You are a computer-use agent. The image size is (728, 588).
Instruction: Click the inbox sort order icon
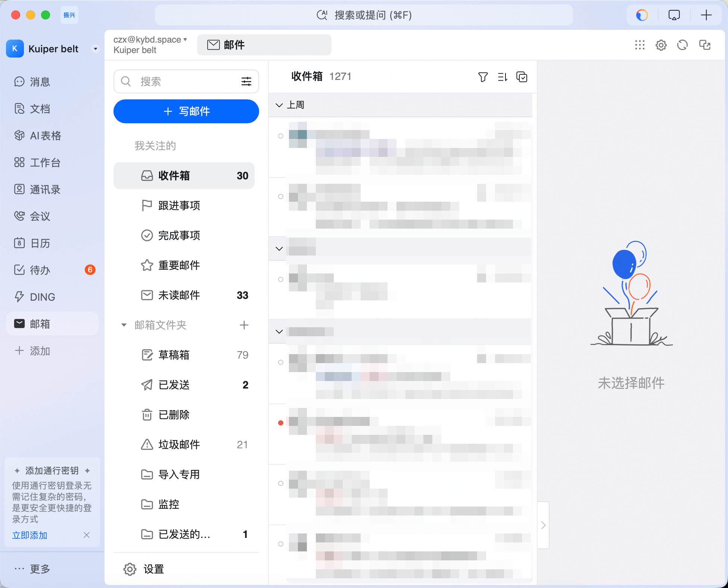pos(503,77)
